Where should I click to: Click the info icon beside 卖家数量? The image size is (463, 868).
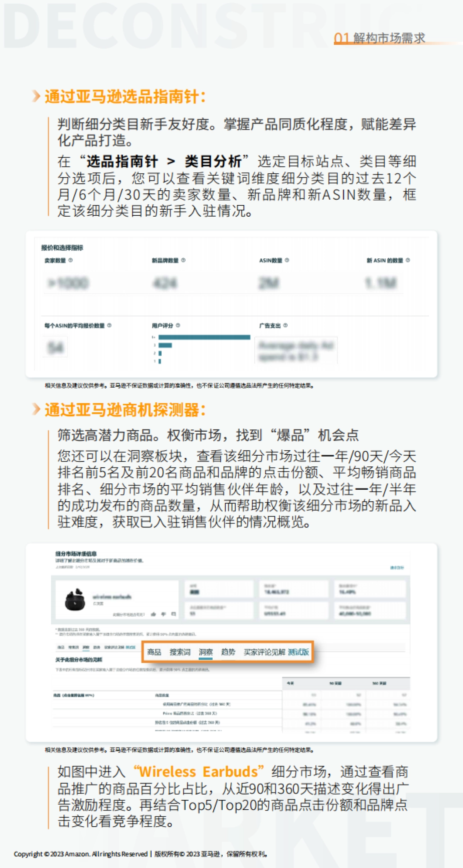click(70, 260)
